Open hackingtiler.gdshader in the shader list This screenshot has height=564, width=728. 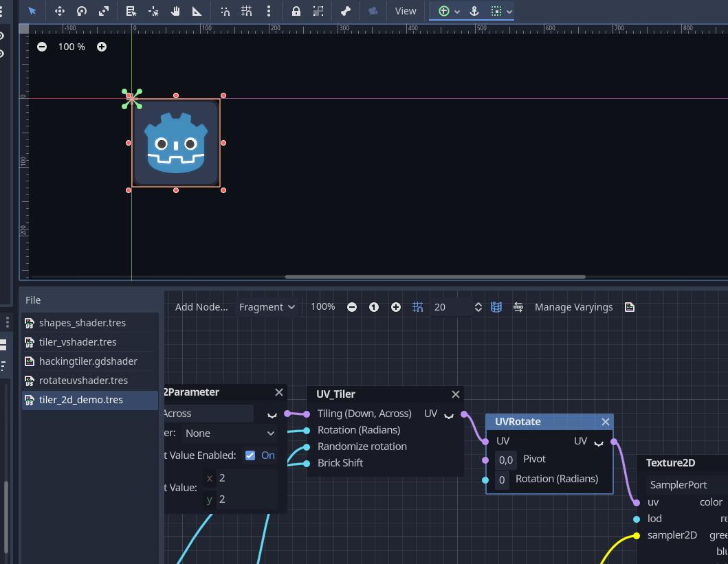90,361
